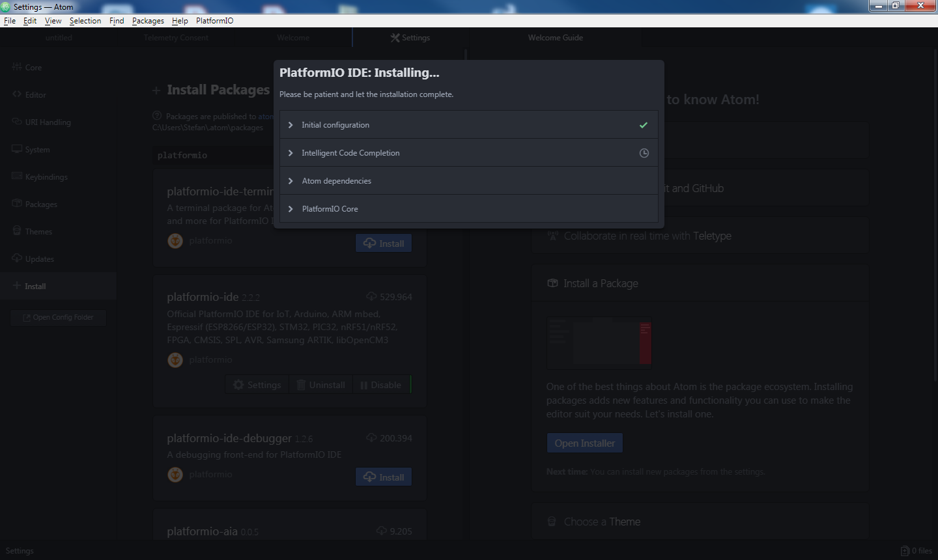The width and height of the screenshot is (938, 560).
Task: Open Settings for platformio-ide package
Action: (257, 385)
